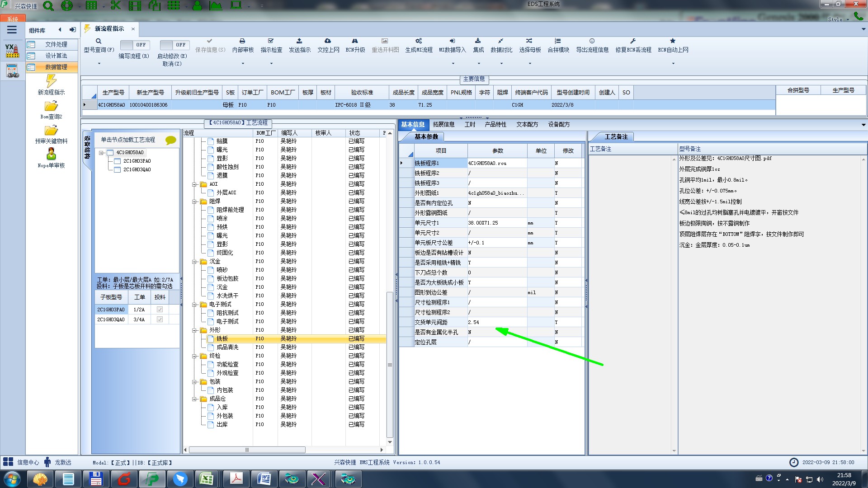Viewport: 868px width, 488px height.
Task: Open the 新流程指示 lightning icon in sidebar
Action: 51,81
